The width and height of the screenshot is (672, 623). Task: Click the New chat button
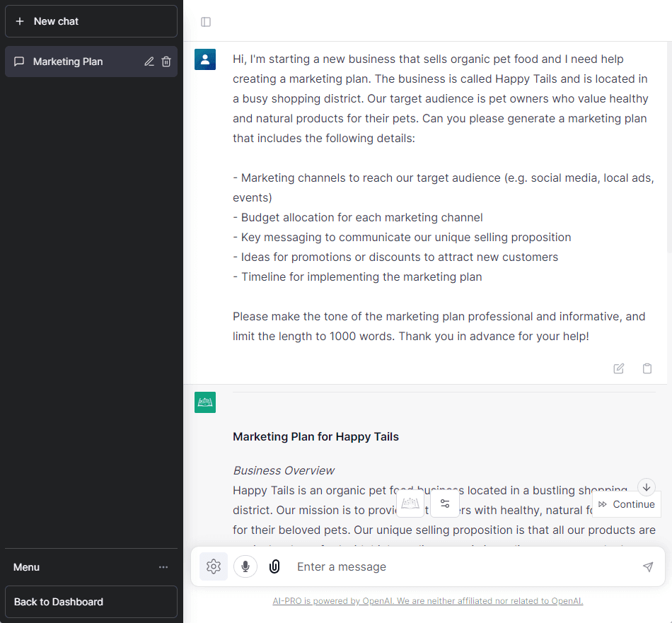point(91,21)
